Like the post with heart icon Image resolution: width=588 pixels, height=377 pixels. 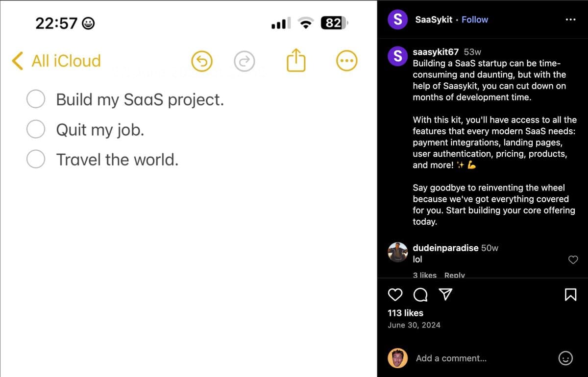pos(395,294)
